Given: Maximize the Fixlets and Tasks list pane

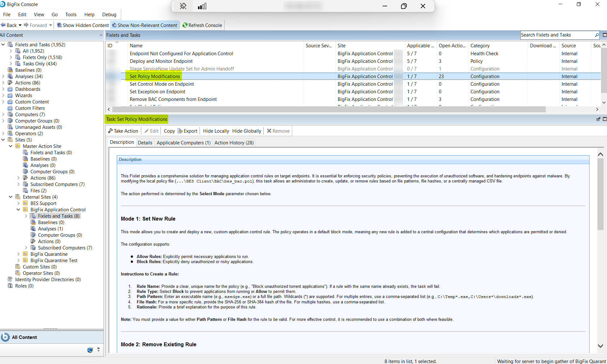Looking at the screenshot, I should [604, 35].
